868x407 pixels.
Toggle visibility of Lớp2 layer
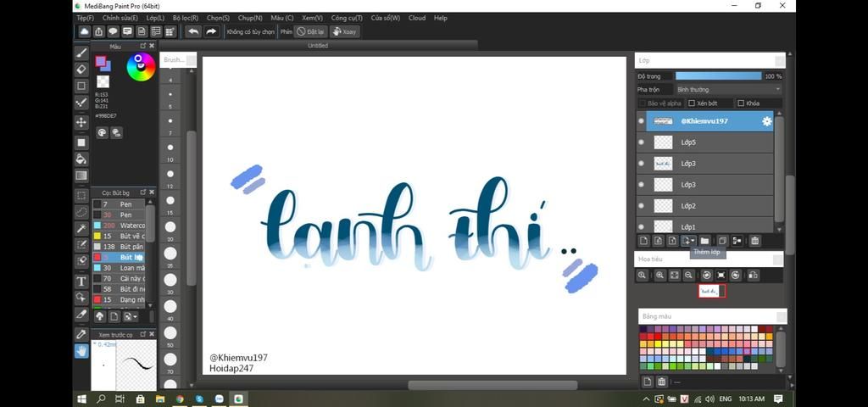click(x=641, y=206)
